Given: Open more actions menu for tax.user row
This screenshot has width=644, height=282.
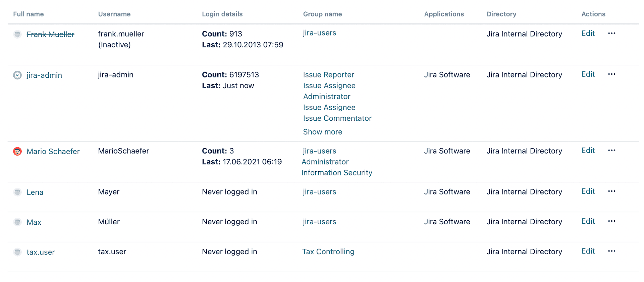Looking at the screenshot, I should point(611,251).
